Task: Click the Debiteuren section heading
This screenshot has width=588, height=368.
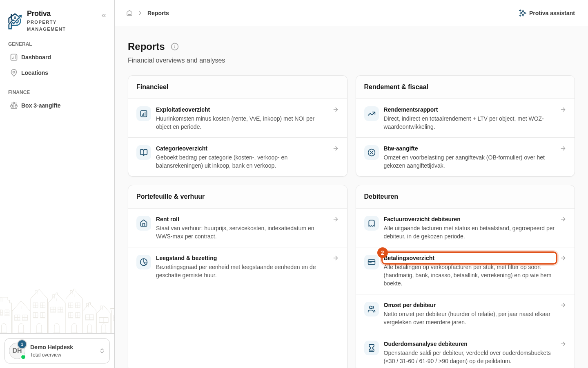Action: (x=381, y=197)
